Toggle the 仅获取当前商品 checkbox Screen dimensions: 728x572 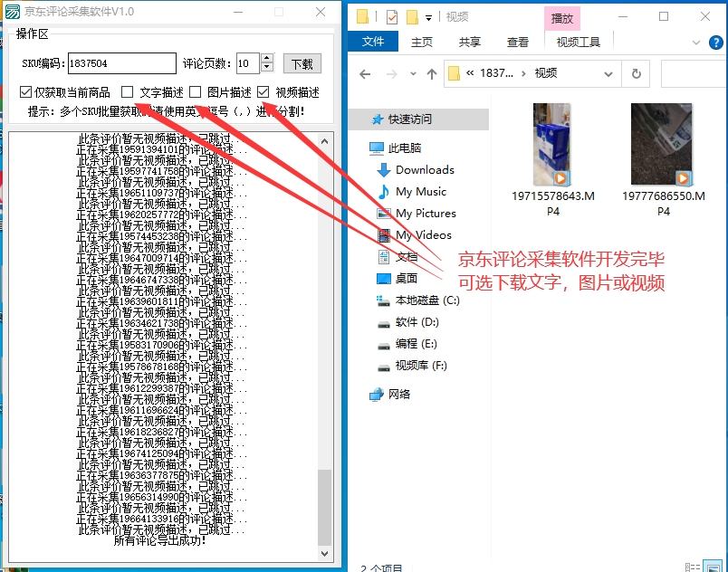pyautogui.click(x=25, y=92)
